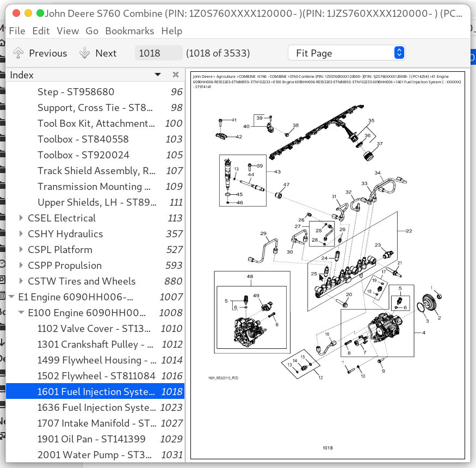Image resolution: width=476 pixels, height=468 pixels.
Task: Click callout number 29 in the diagram
Action: click(x=263, y=233)
